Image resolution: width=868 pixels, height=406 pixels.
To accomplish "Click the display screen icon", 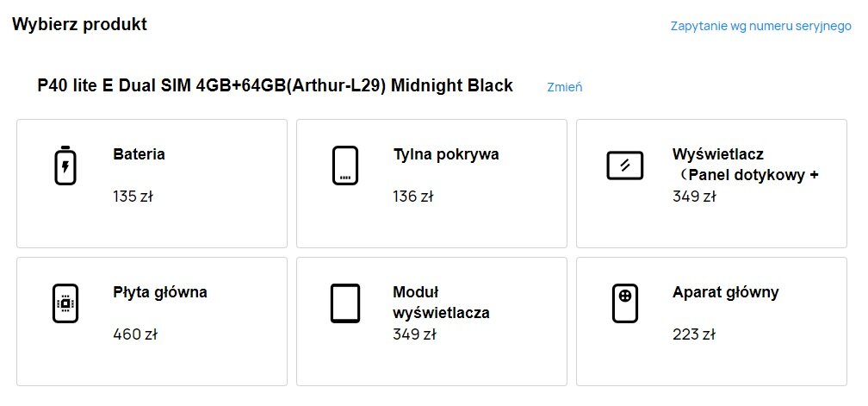I will click(x=624, y=166).
